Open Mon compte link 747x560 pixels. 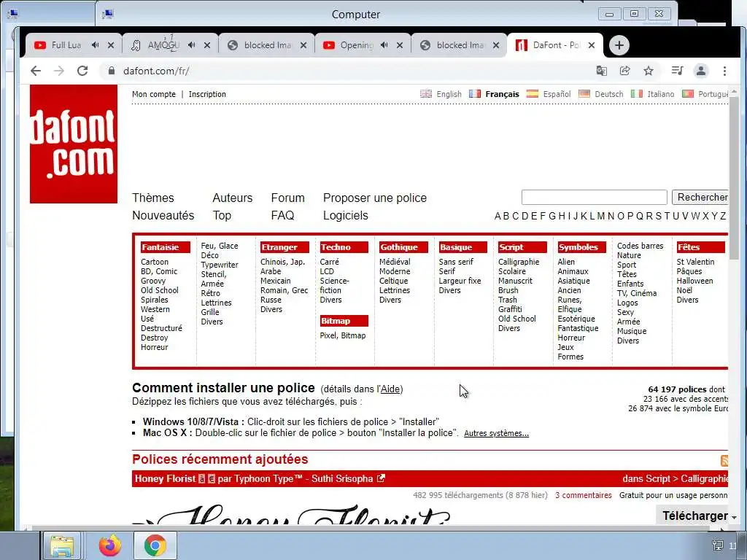[153, 94]
